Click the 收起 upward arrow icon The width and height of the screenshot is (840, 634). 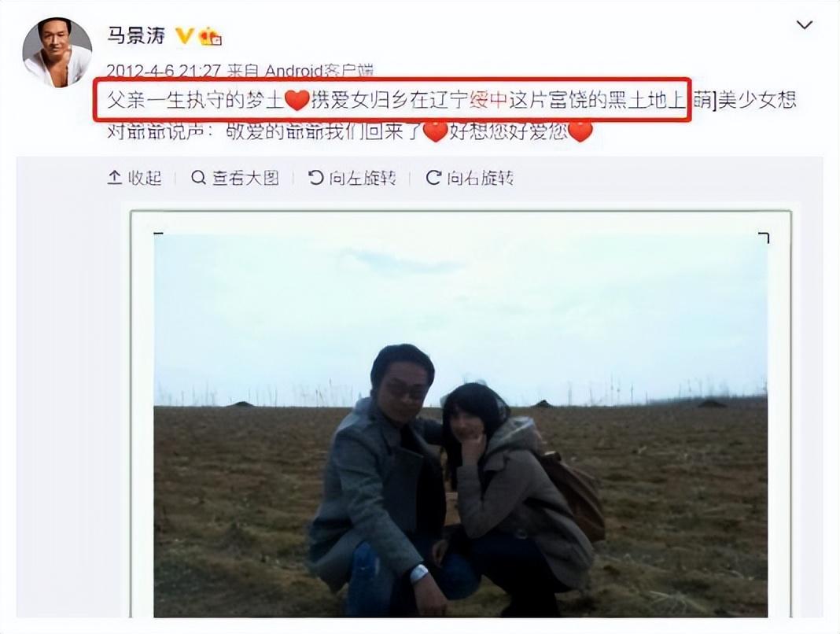[x=115, y=178]
